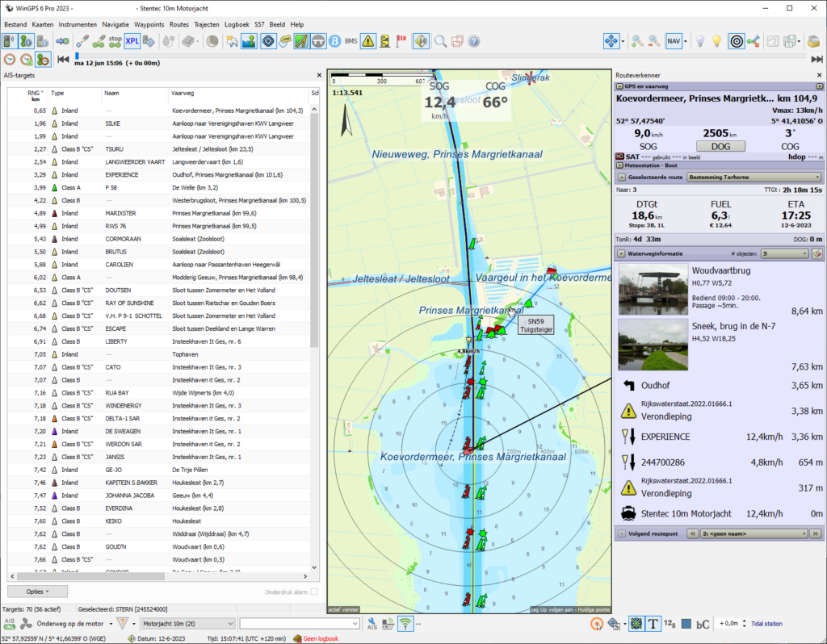The height and width of the screenshot is (644, 827).
Task: Open the Onderweg op de motor dropdown
Action: tap(111, 624)
